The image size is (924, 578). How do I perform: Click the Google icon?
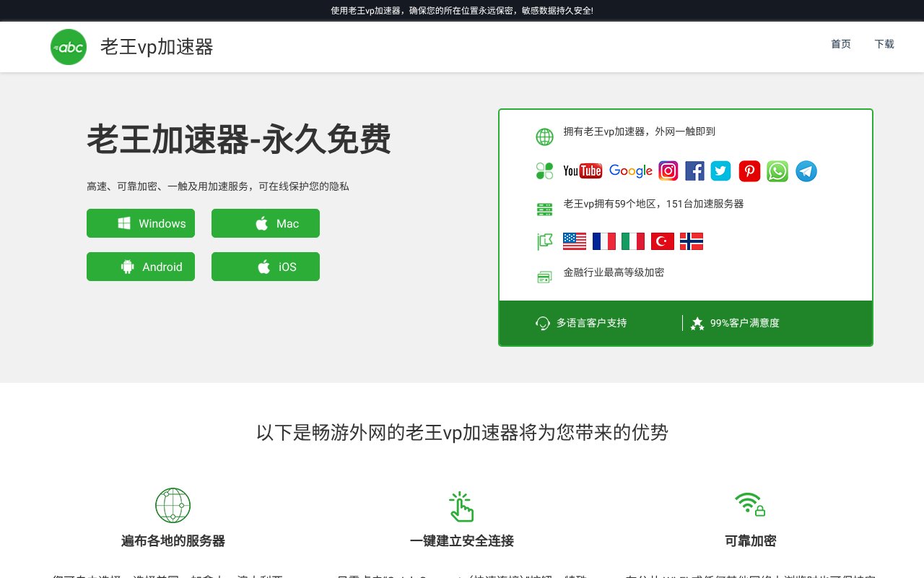point(630,171)
